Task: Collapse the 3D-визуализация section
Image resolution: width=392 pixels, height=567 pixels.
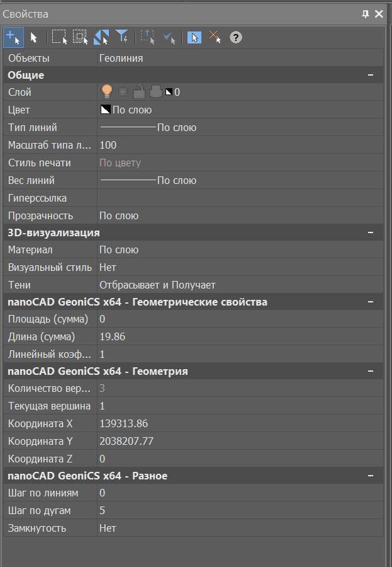Action: point(371,232)
